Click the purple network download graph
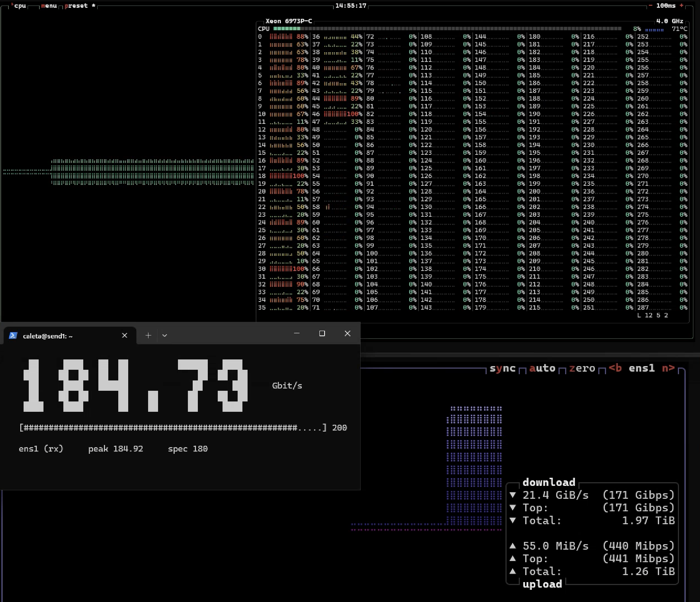This screenshot has width=700, height=602. coord(474,466)
